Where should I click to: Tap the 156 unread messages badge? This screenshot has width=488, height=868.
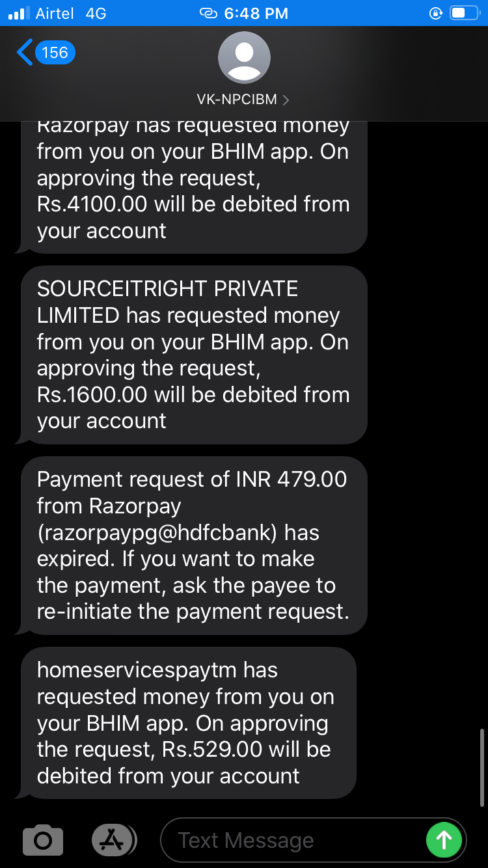click(x=55, y=52)
